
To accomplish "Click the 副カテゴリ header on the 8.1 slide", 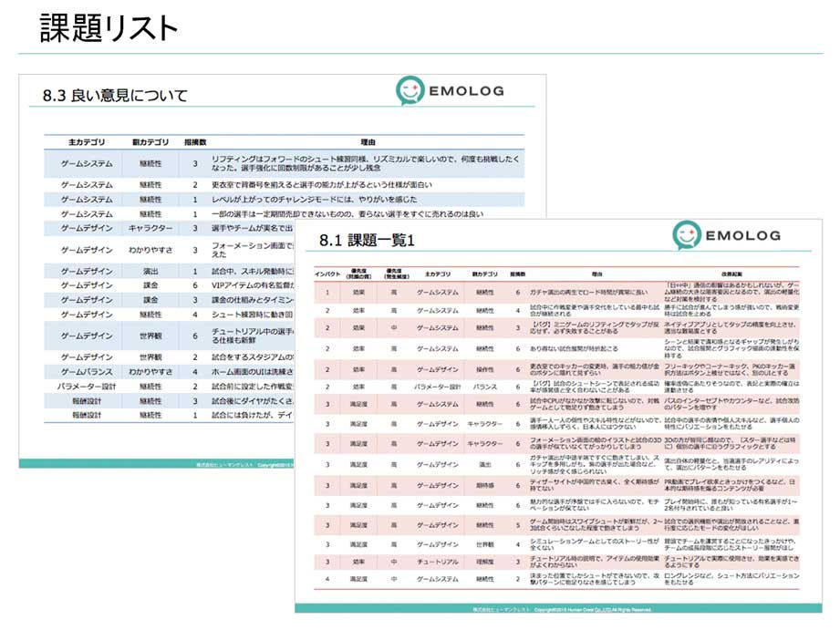I will pos(485,274).
